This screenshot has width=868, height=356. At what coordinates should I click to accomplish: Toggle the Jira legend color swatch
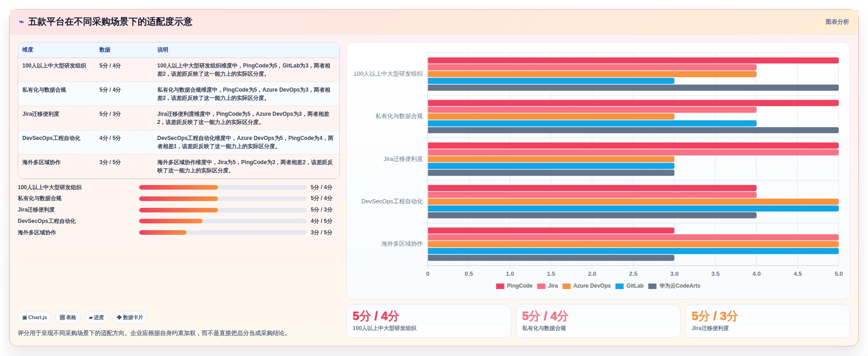tap(541, 286)
